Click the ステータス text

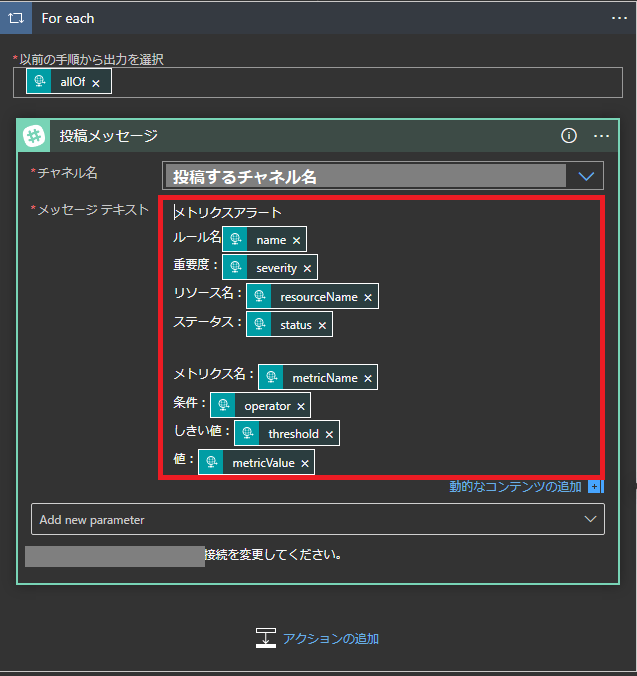[203, 322]
